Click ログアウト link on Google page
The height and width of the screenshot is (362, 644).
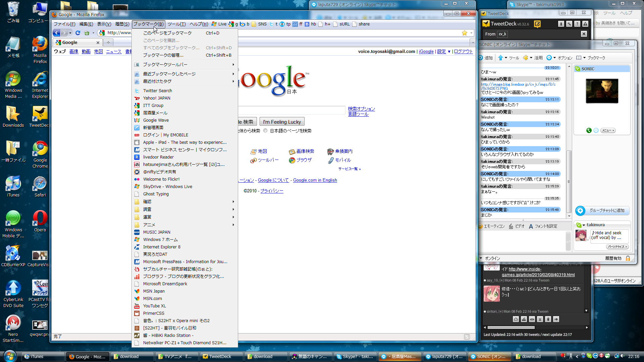point(463,52)
